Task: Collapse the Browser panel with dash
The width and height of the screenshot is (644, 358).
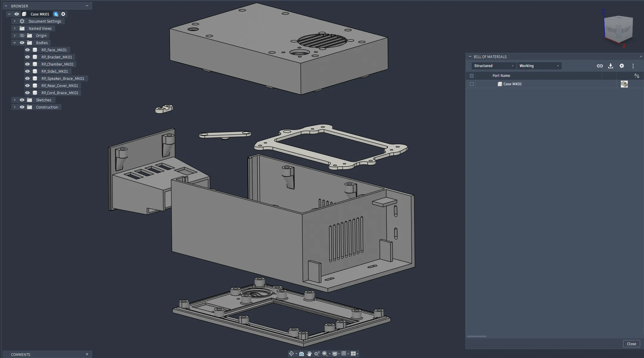Action: tap(87, 6)
